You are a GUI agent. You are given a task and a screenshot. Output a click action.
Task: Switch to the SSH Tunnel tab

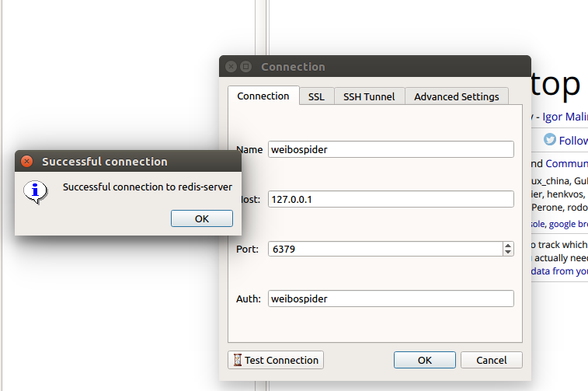pyautogui.click(x=369, y=96)
